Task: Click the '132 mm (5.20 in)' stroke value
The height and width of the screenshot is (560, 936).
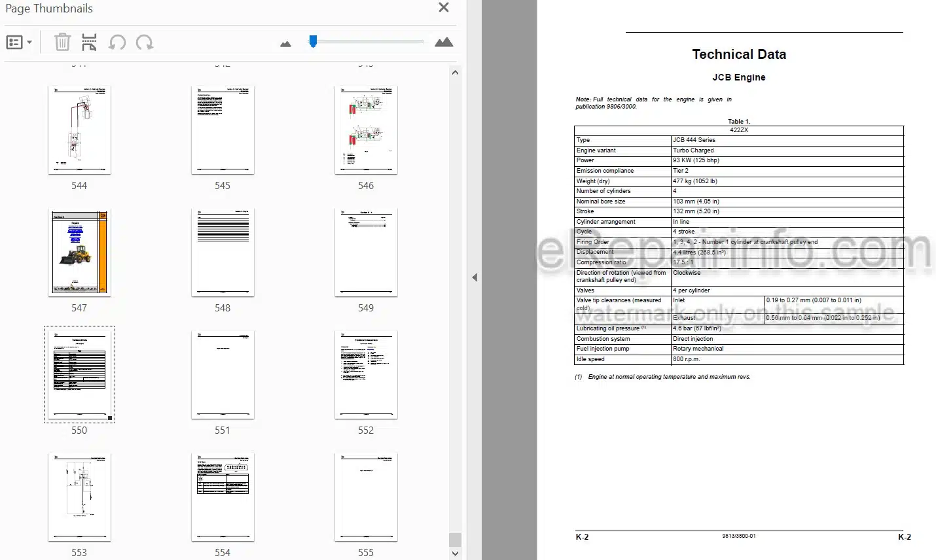Action: (x=696, y=211)
